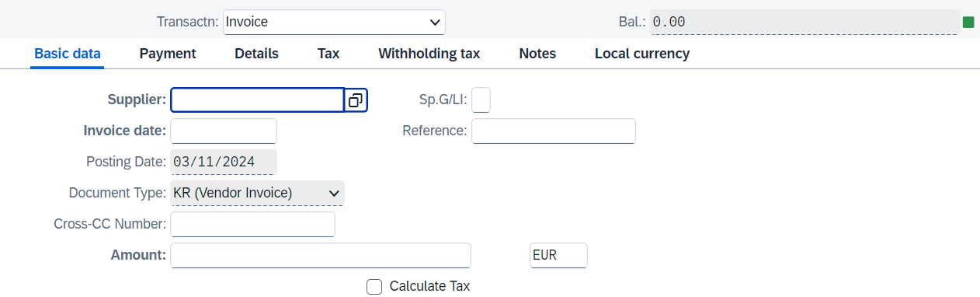Click the Posting Date field
Screen dimensions: 980x297
224,162
